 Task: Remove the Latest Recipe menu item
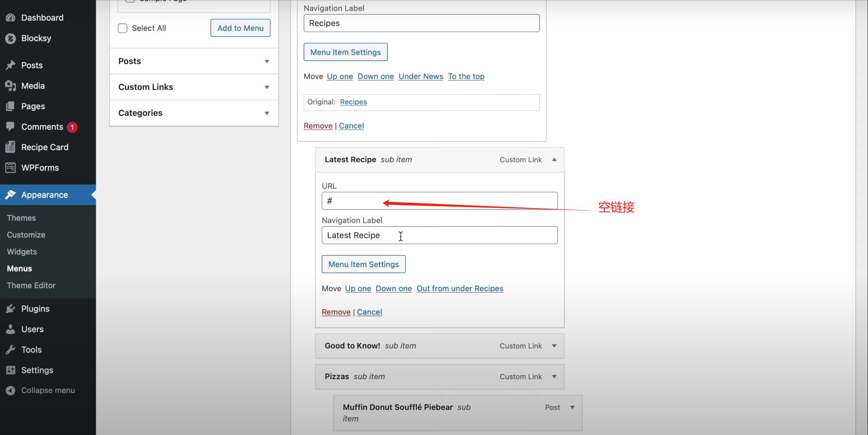coord(336,311)
